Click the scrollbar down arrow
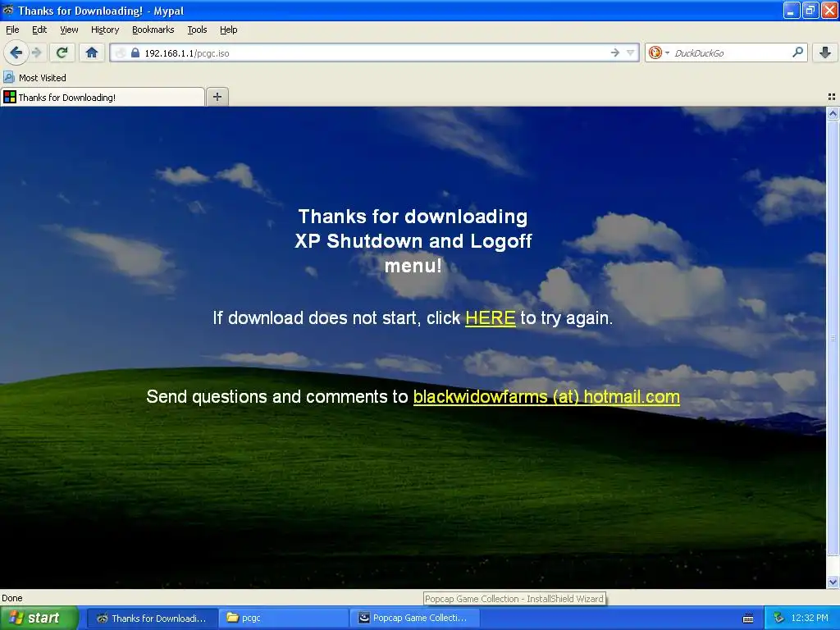 [x=833, y=582]
